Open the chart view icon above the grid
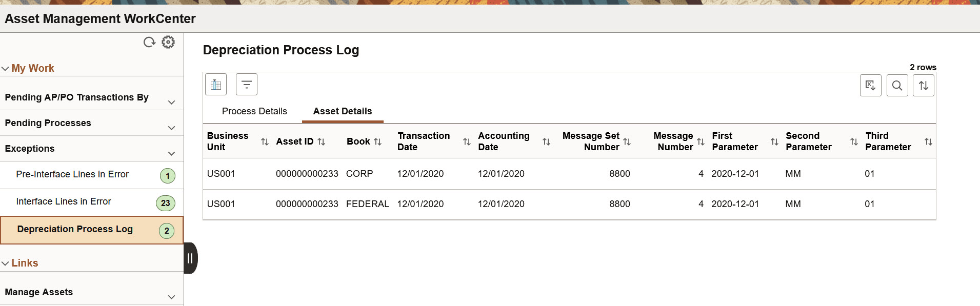 tap(215, 84)
